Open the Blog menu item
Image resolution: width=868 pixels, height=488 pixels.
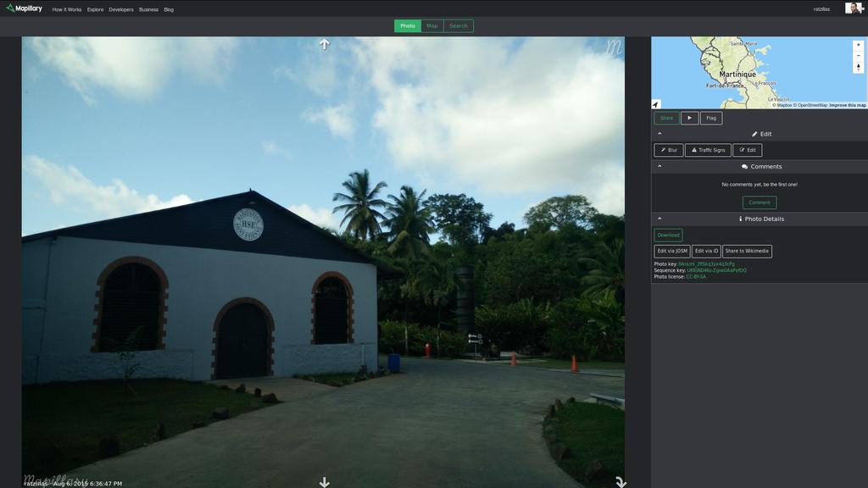[169, 9]
